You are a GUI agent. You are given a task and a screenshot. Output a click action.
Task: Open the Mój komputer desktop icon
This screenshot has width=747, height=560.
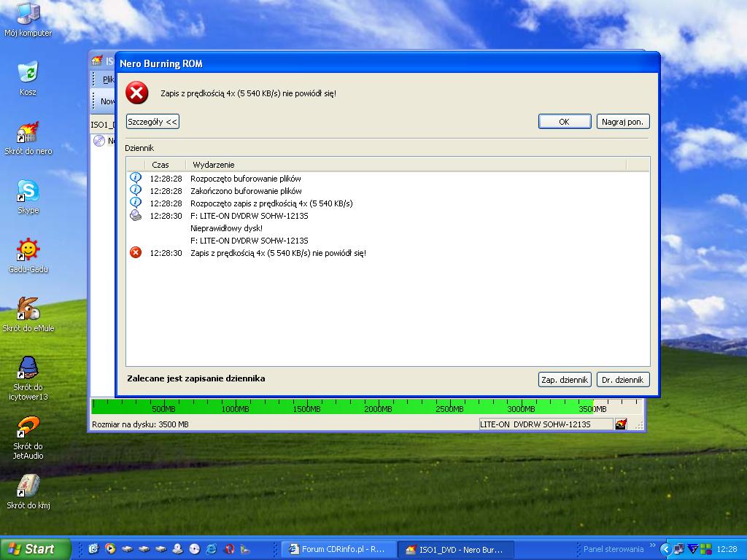(x=28, y=20)
